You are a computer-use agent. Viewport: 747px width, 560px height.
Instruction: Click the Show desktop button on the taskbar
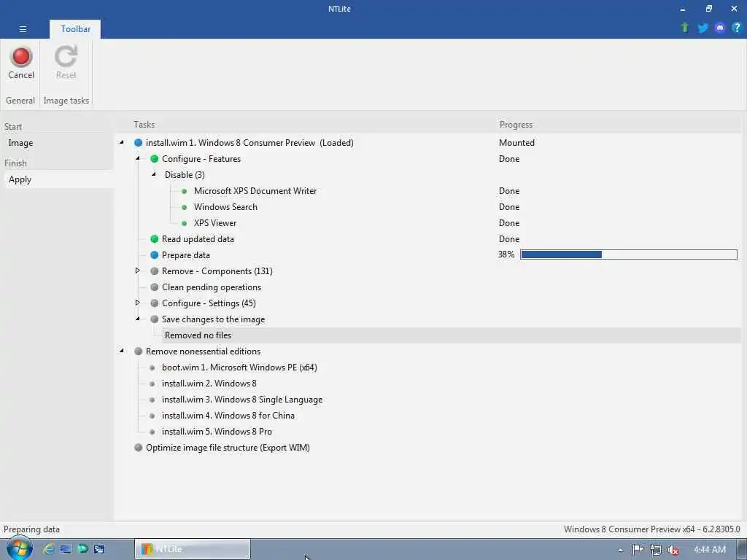pos(742,549)
